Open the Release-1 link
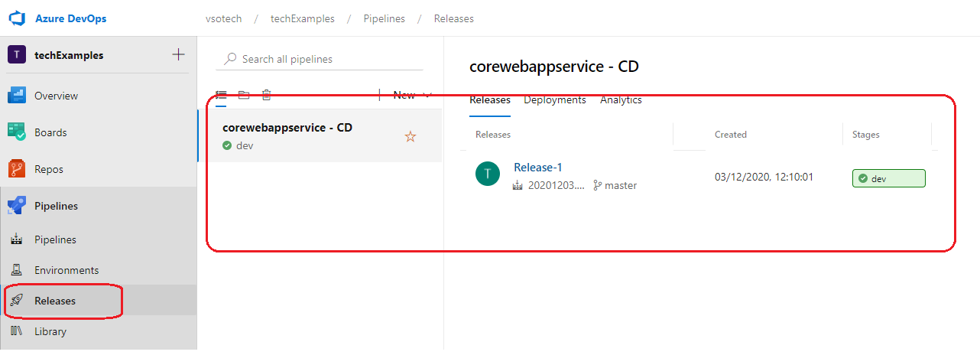This screenshot has width=980, height=355. (x=538, y=167)
